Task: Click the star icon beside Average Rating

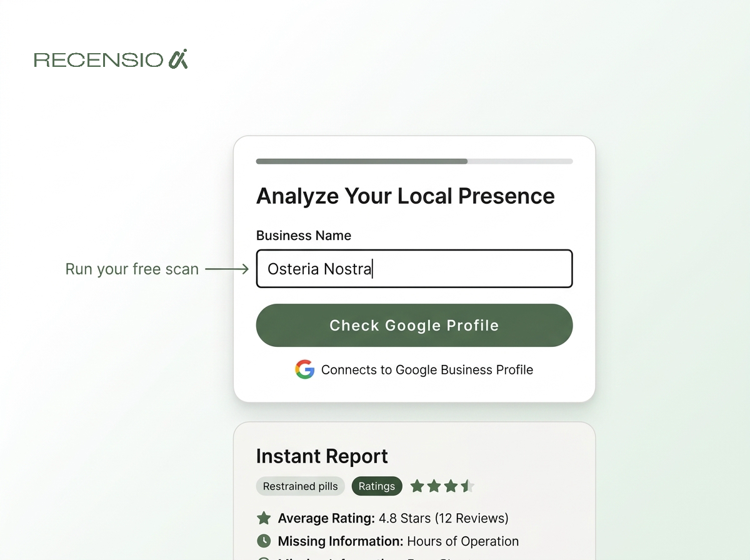Action: [x=264, y=518]
